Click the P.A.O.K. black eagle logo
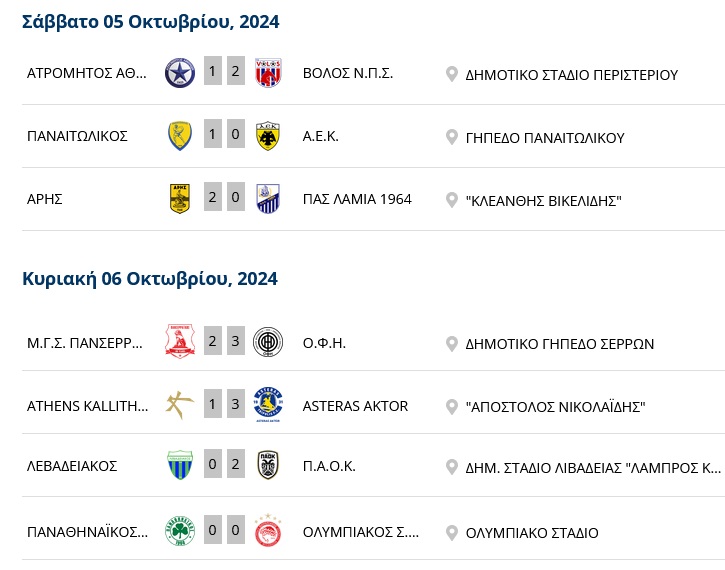Viewport: 725px width, 570px height. 268,465
